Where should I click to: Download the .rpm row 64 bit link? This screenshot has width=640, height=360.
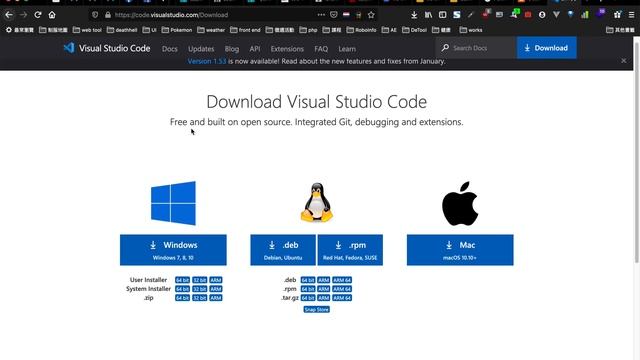(308, 289)
